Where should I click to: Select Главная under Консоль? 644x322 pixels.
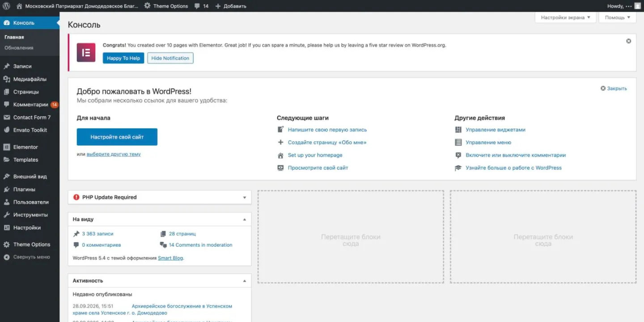[14, 37]
